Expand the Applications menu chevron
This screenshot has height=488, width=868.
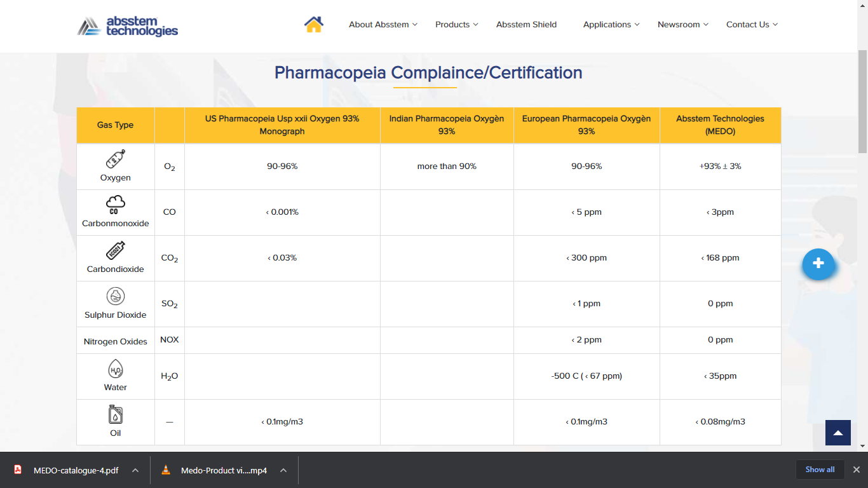point(637,24)
